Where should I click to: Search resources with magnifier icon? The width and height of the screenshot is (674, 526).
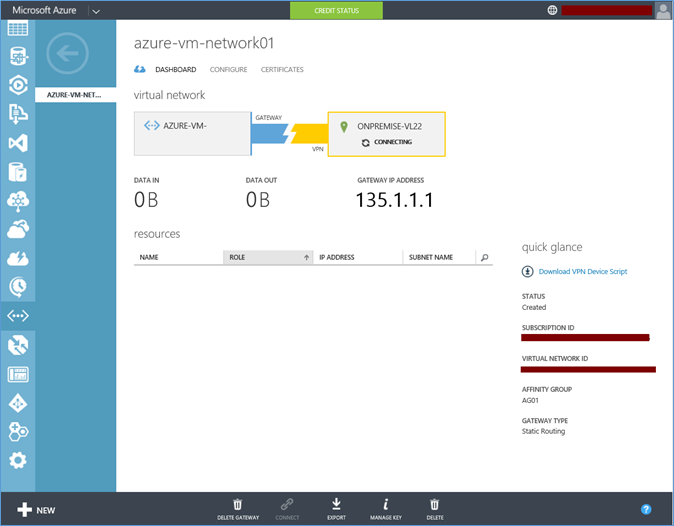click(x=484, y=257)
